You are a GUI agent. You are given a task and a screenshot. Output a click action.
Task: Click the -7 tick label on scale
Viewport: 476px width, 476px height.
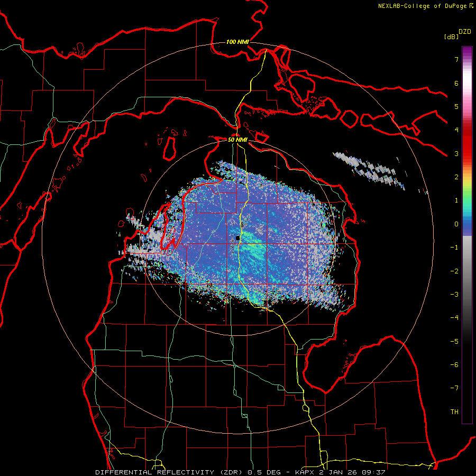[454, 388]
